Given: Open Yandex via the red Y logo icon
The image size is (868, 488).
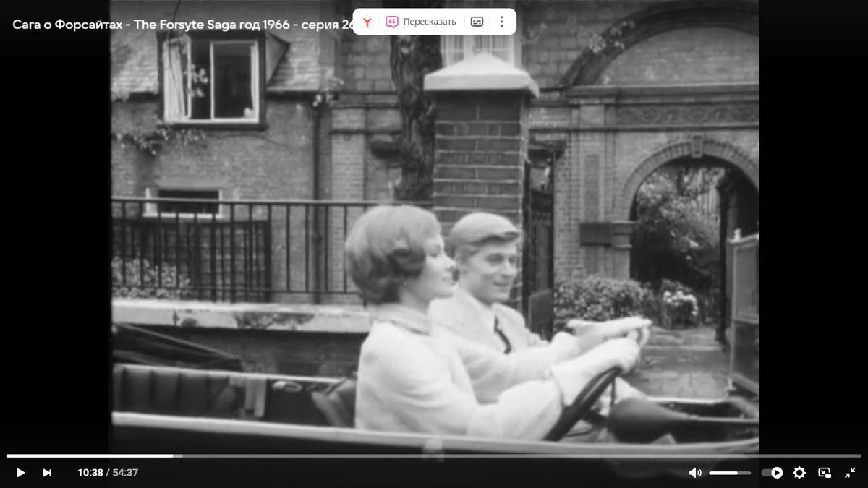Looking at the screenshot, I should coord(367,21).
